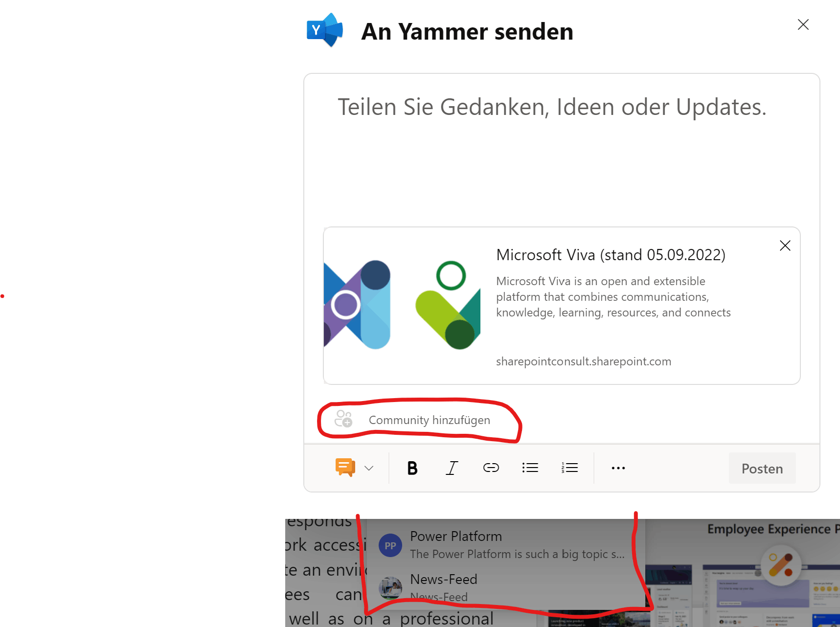Image resolution: width=840 pixels, height=627 pixels.
Task: Click sharepointconsult.sharepoint.com link text
Action: (583, 361)
